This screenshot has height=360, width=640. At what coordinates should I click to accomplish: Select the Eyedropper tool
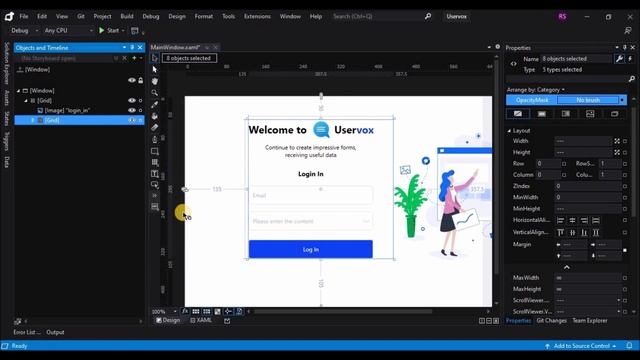pos(154,104)
